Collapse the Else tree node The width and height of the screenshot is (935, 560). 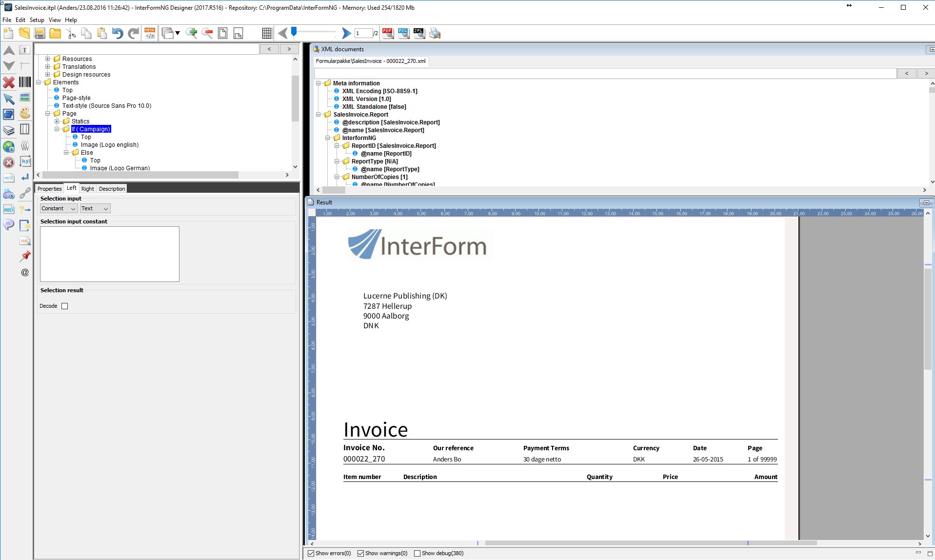point(66,153)
